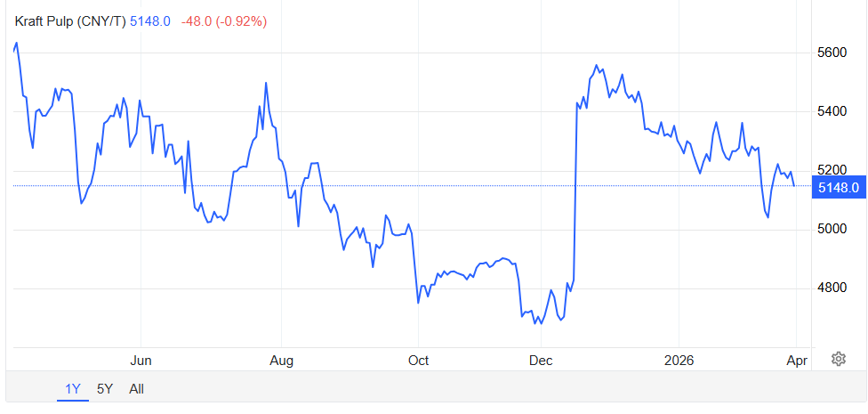The width and height of the screenshot is (868, 414).
Task: Click the 4800 price axis label
Action: pyautogui.click(x=832, y=288)
